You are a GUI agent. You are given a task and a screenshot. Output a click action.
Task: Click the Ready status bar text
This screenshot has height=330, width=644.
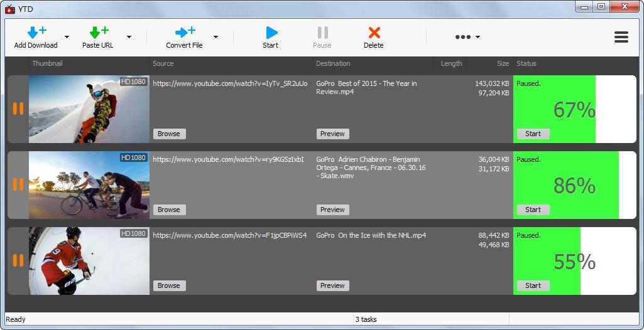(x=16, y=319)
